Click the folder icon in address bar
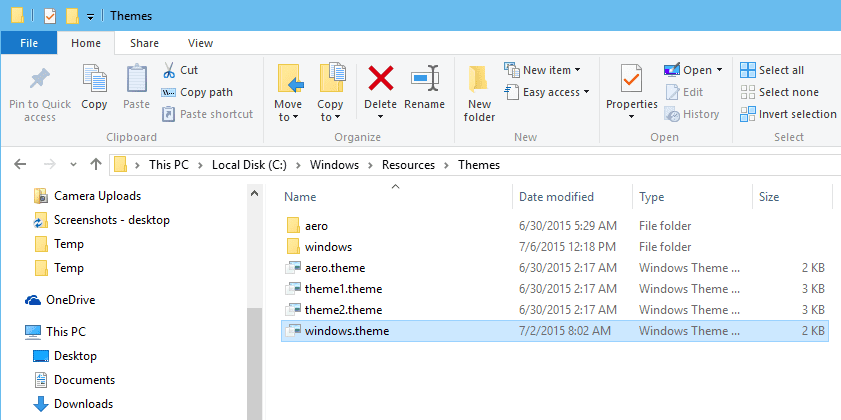This screenshot has height=420, width=841. pos(121,165)
